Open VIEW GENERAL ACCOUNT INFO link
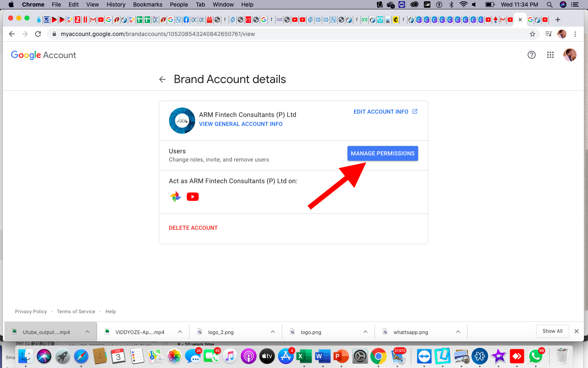 pos(241,124)
